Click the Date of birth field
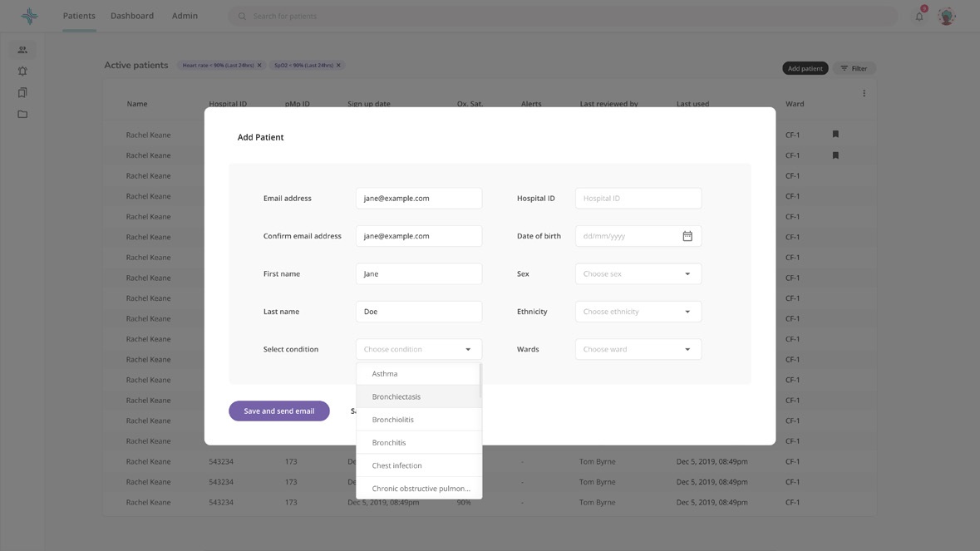Image resolution: width=980 pixels, height=551 pixels. 638,236
